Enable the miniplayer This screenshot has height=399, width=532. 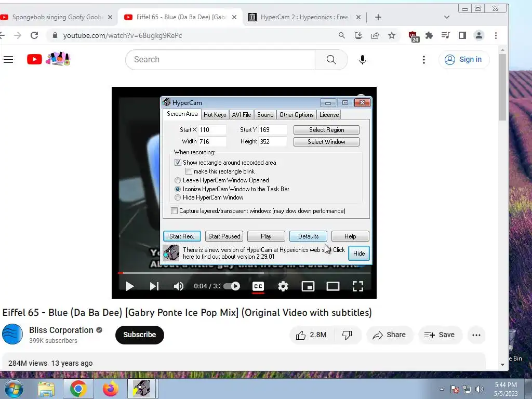coord(308,286)
